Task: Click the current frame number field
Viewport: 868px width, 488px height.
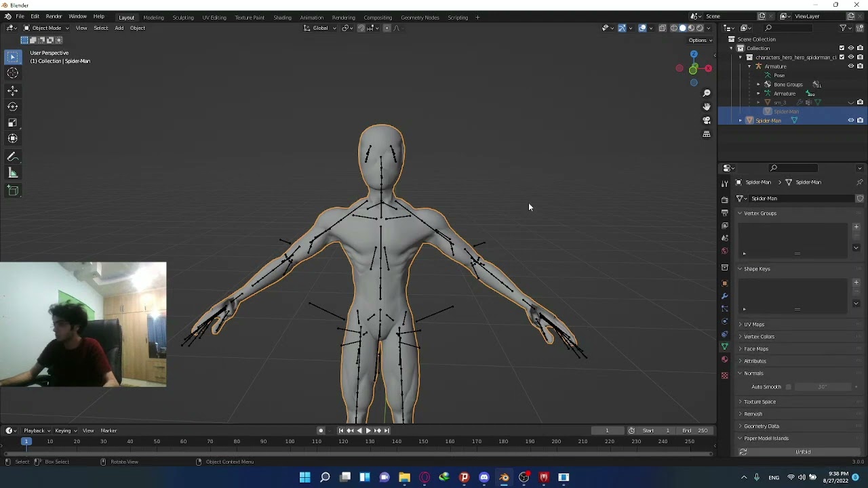Action: (607, 430)
